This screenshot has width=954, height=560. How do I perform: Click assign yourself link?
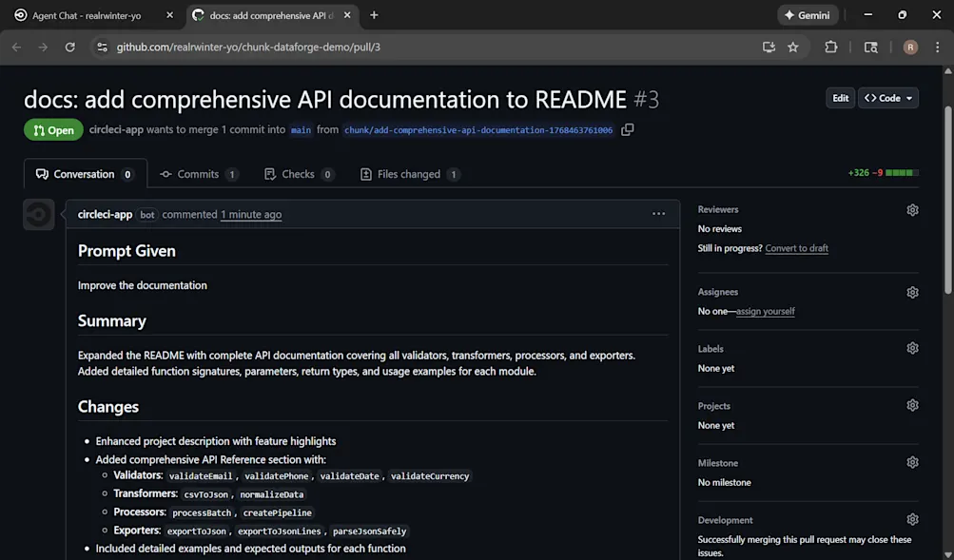pyautogui.click(x=765, y=311)
